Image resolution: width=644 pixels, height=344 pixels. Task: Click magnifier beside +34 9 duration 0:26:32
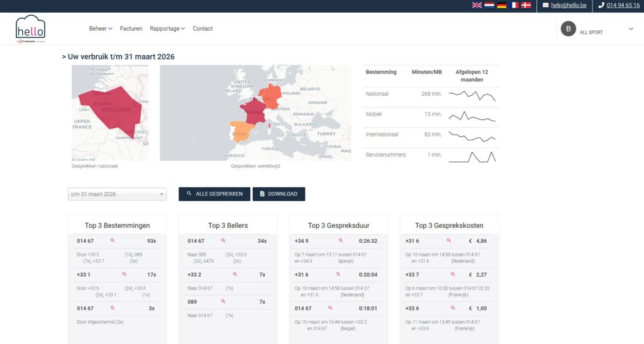click(340, 241)
